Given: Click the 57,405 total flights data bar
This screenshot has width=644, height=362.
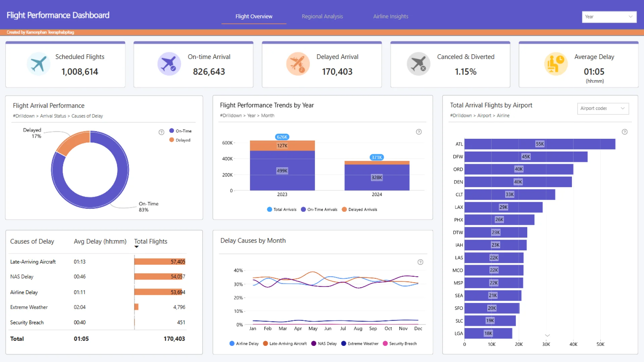Looking at the screenshot, I should pyautogui.click(x=160, y=262).
